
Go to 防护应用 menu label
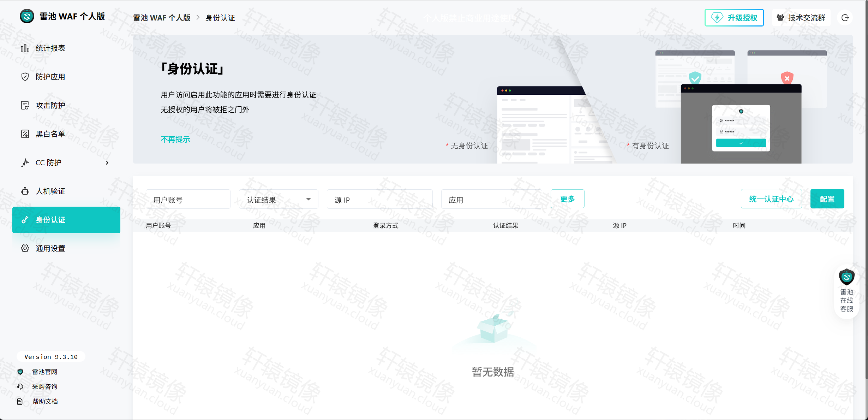coord(50,77)
